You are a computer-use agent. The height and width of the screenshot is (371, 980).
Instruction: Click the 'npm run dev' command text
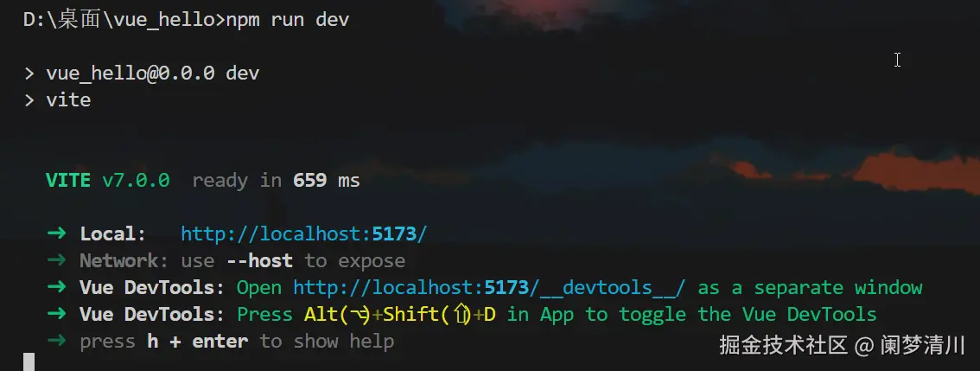(288, 20)
